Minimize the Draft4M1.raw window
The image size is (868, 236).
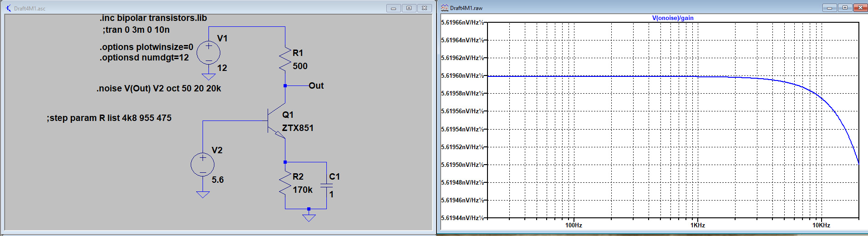(829, 8)
